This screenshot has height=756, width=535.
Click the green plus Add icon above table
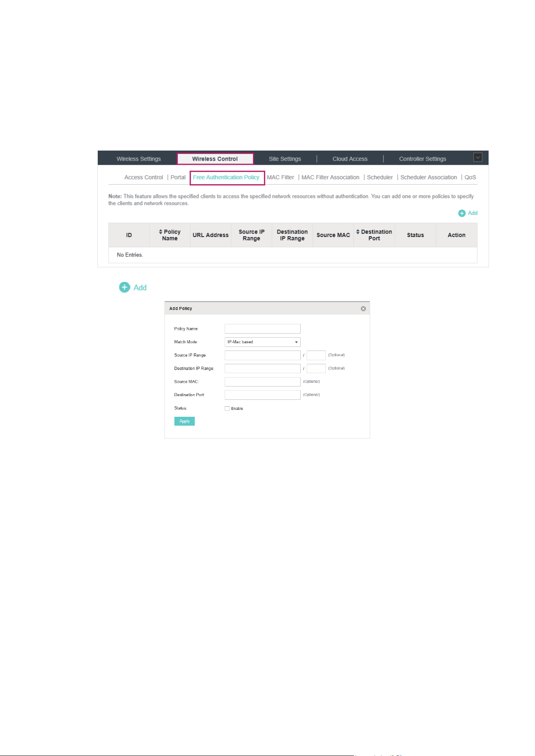[462, 213]
